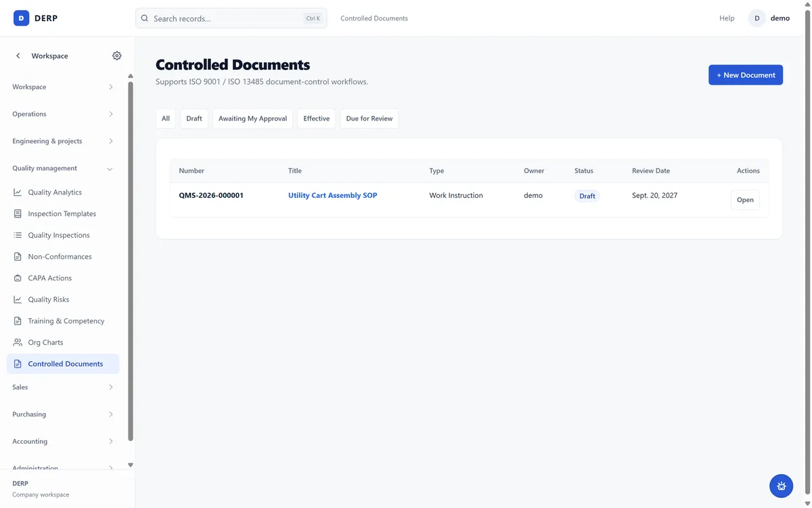Show Effective documents filter
The image size is (812, 508).
316,119
